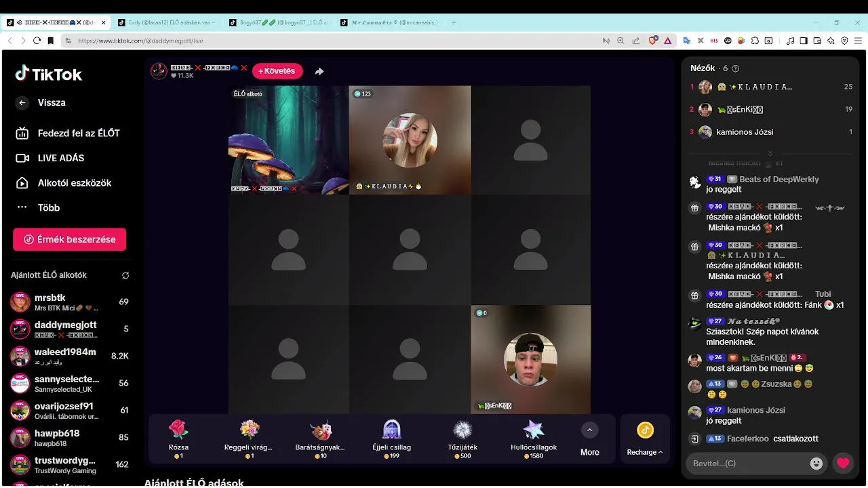Switch to the Endy (@lacaa12) tab
This screenshot has width=868, height=488.
coord(168,22)
